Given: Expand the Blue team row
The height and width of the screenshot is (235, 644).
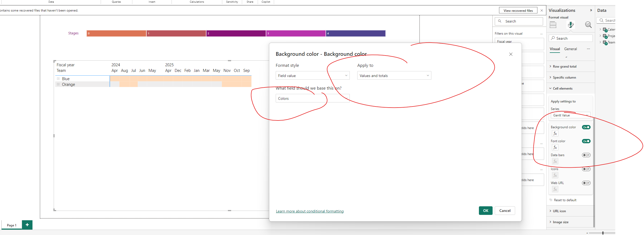Looking at the screenshot, I should (58, 79).
